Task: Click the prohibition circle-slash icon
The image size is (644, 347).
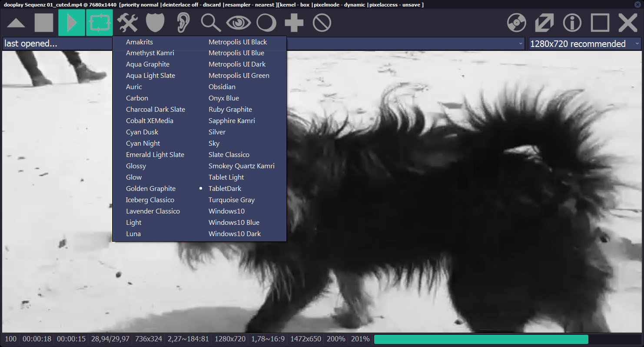Action: [x=322, y=23]
